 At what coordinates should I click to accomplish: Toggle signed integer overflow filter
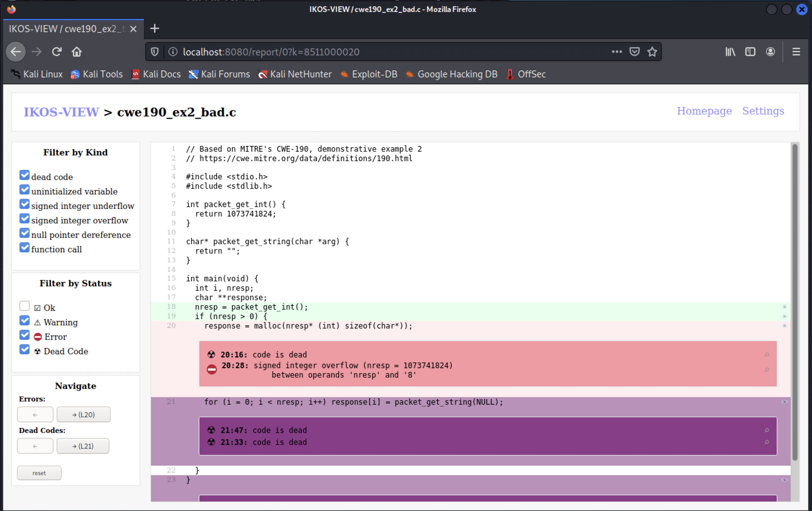[x=24, y=219]
